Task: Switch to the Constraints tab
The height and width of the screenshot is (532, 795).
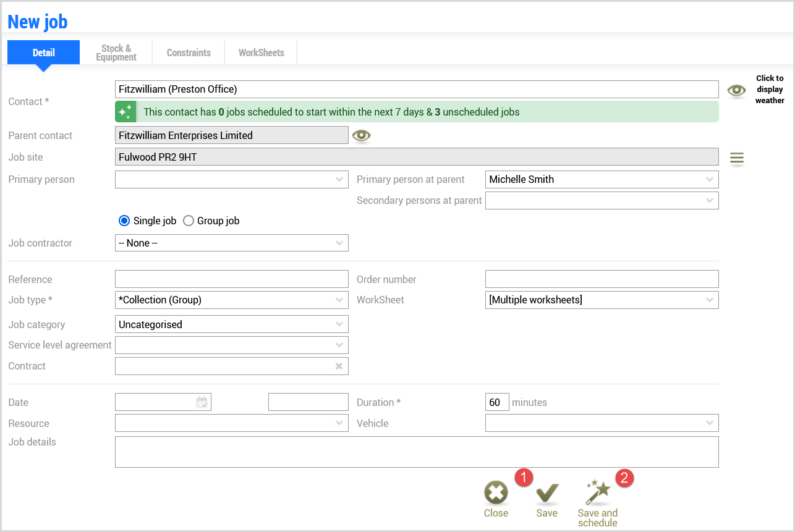Action: pyautogui.click(x=189, y=53)
